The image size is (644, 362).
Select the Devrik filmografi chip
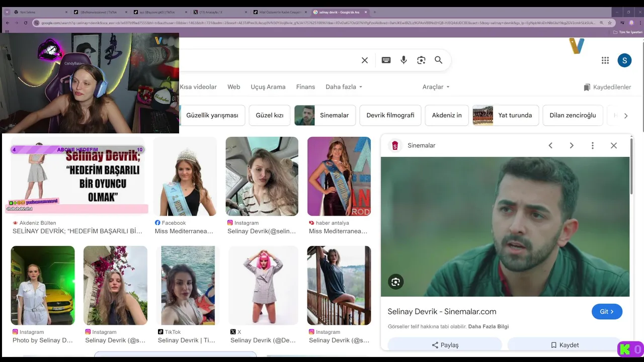tap(390, 115)
